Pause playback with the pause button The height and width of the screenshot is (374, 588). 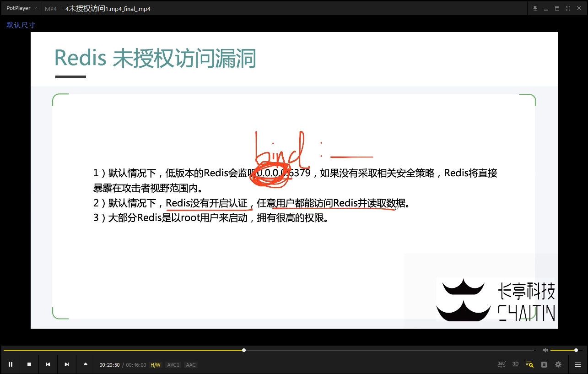(x=11, y=364)
